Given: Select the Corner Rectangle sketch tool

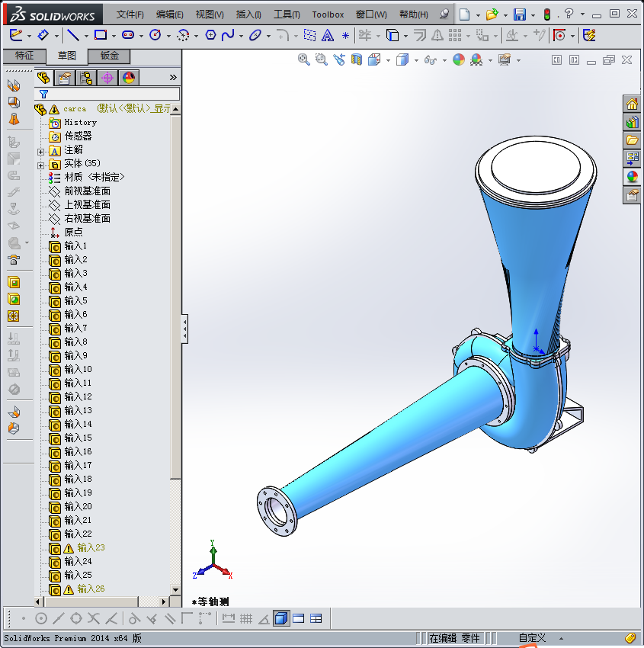Looking at the screenshot, I should [101, 36].
